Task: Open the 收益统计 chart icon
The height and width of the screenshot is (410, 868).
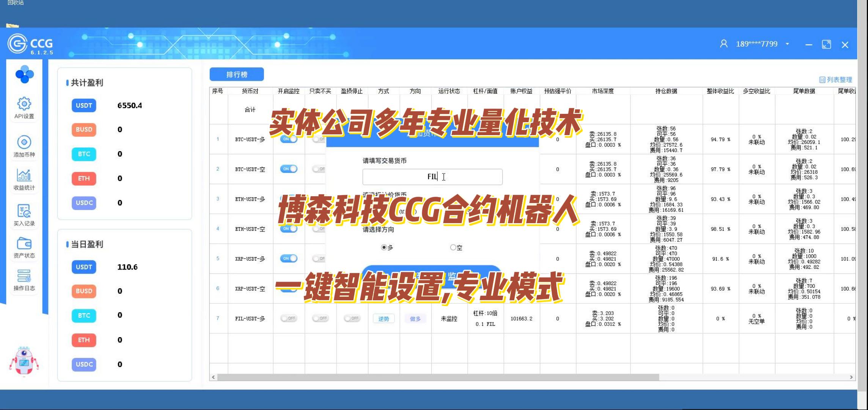Action: 24,179
